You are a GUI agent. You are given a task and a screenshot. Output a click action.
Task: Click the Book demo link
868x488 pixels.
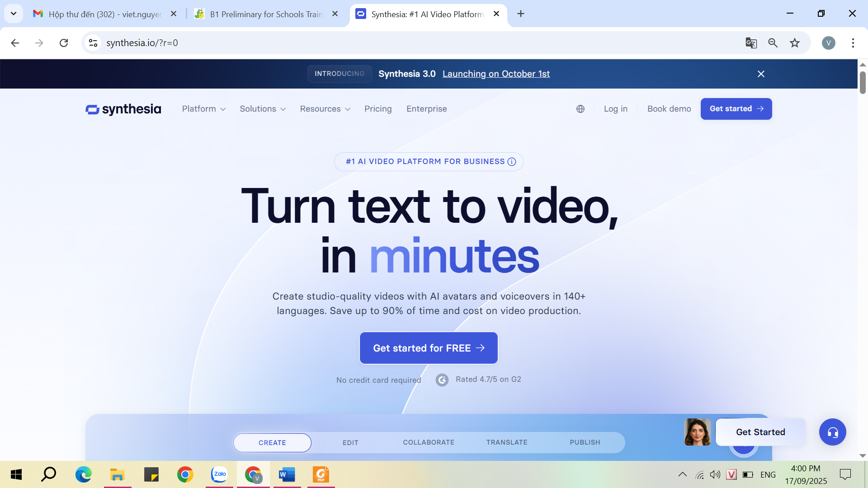(669, 109)
